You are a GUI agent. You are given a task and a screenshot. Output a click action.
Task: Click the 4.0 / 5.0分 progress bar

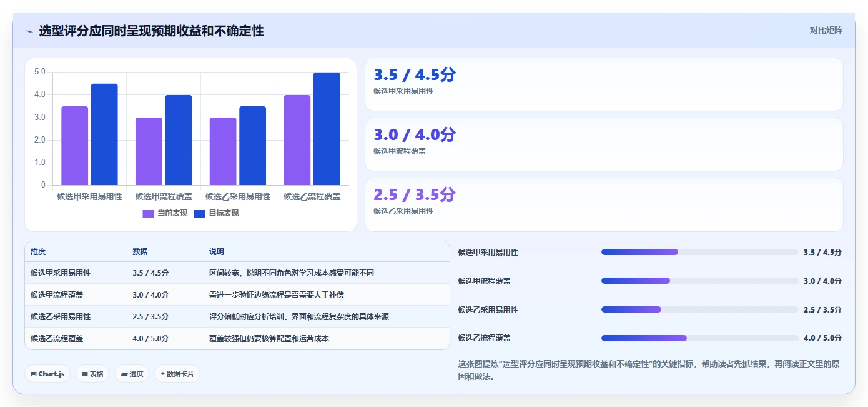click(x=699, y=338)
